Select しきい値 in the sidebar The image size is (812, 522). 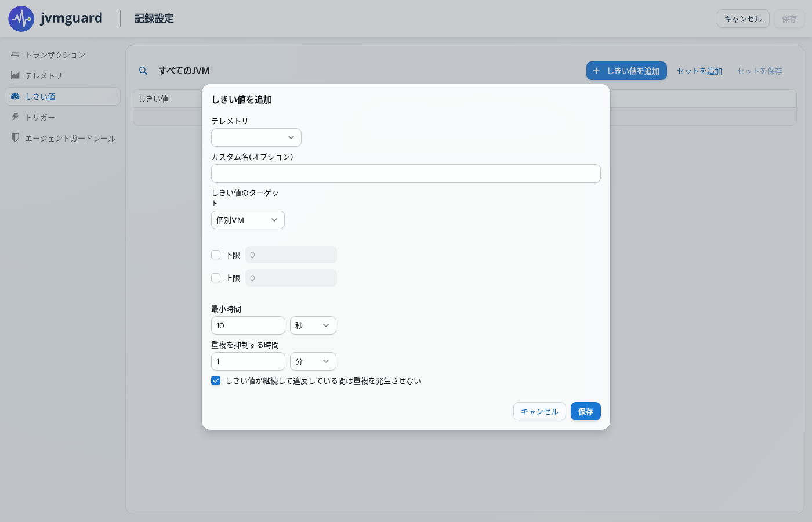(x=63, y=96)
